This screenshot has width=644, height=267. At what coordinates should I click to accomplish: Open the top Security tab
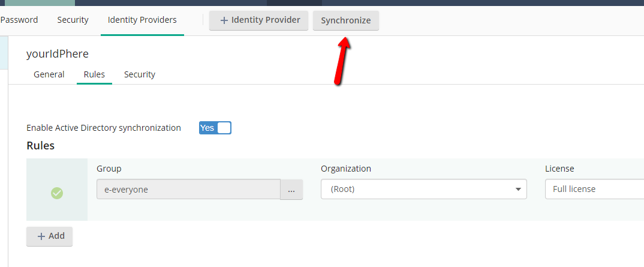[73, 20]
